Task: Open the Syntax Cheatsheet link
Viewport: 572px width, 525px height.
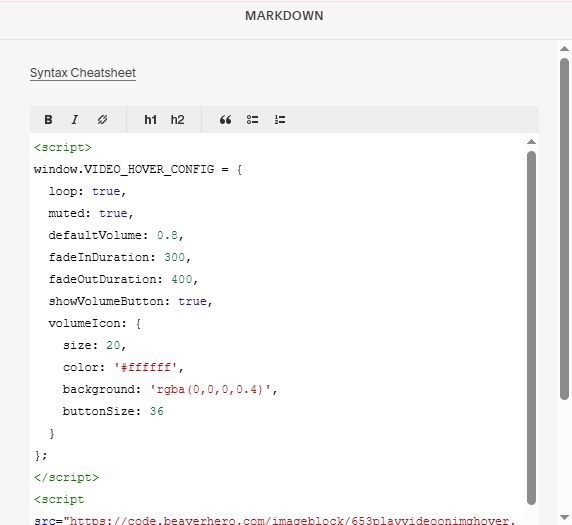Action: pyautogui.click(x=83, y=73)
